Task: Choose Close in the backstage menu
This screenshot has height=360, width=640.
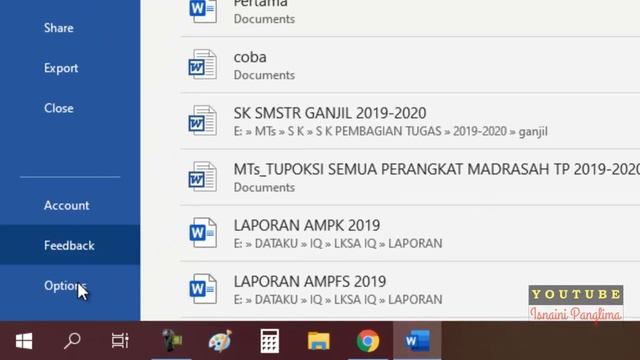Action: pyautogui.click(x=59, y=108)
